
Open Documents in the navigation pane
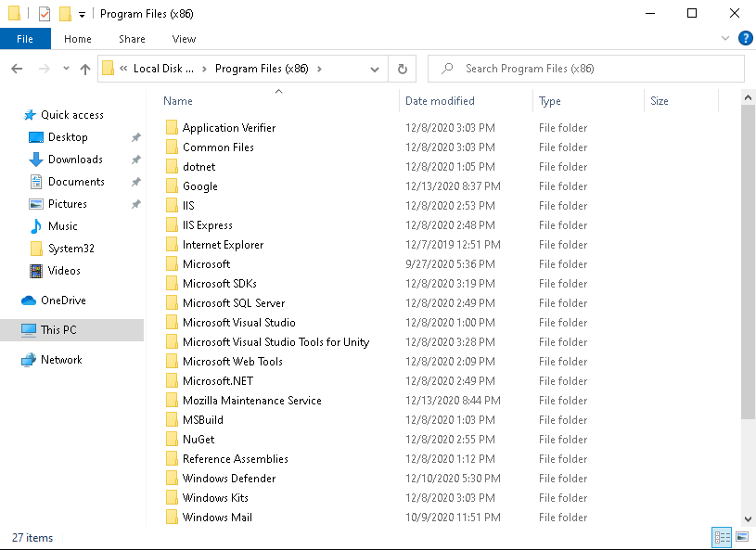point(76,181)
